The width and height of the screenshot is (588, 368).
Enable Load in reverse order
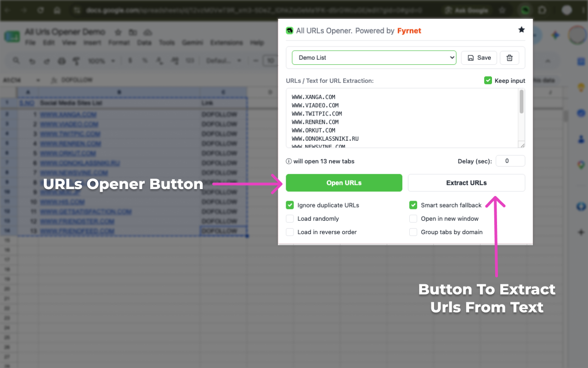click(x=290, y=232)
